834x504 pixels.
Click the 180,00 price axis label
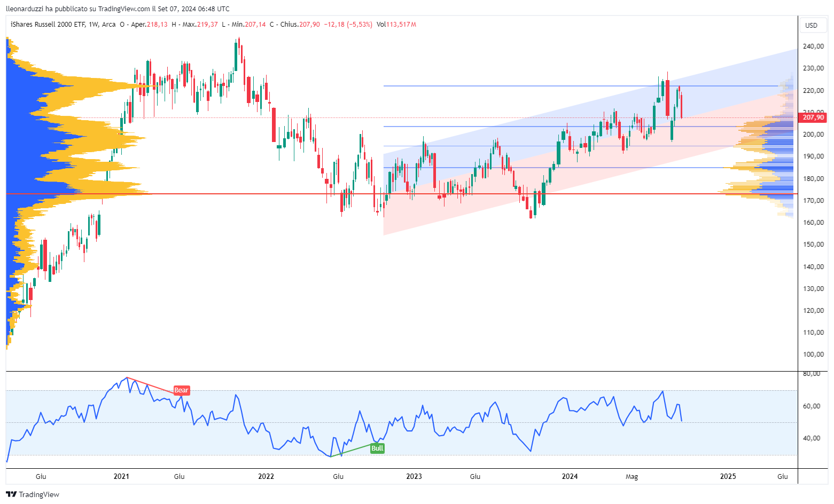pos(813,179)
